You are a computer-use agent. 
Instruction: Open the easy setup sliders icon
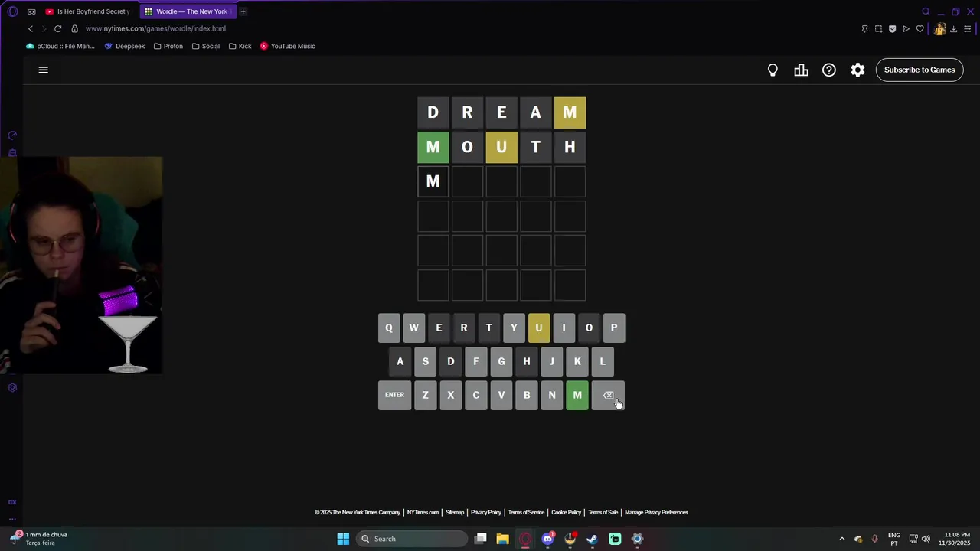tap(968, 29)
